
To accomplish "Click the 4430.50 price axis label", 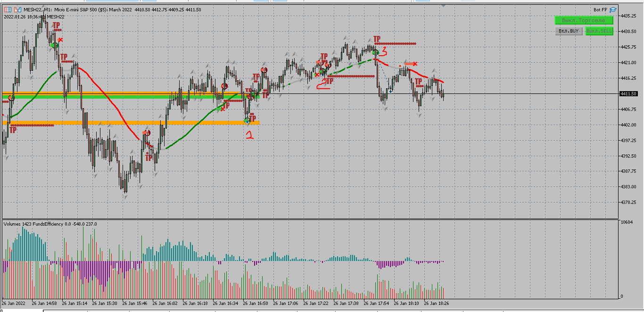I will click(629, 31).
